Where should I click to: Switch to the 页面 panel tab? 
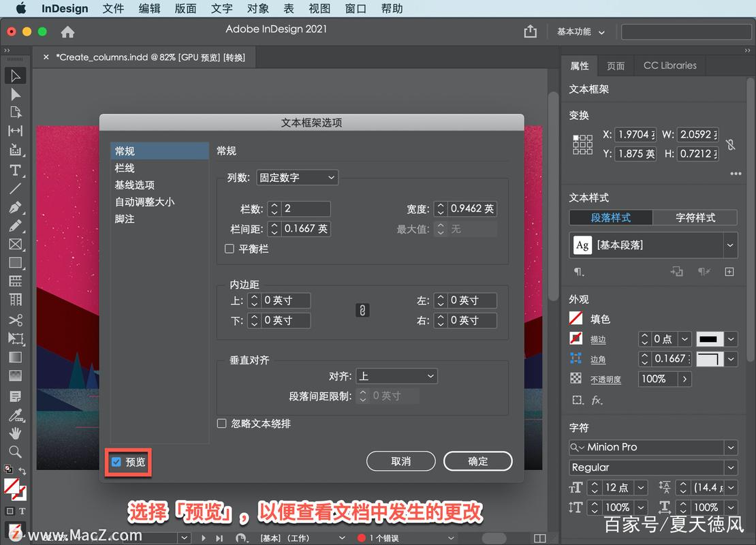click(615, 65)
